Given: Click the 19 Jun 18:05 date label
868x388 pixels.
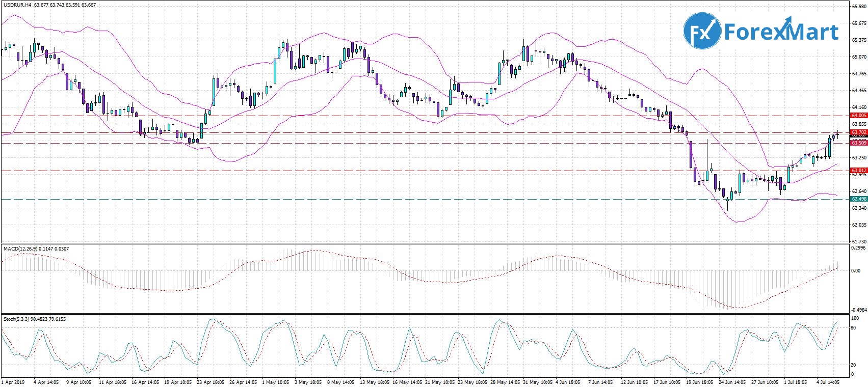Looking at the screenshot, I should 700,382.
